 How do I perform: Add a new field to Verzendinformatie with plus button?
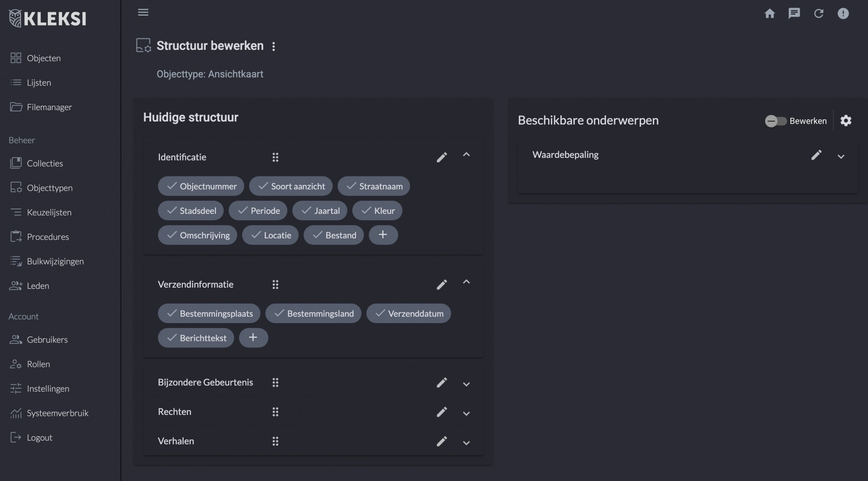[x=253, y=337]
